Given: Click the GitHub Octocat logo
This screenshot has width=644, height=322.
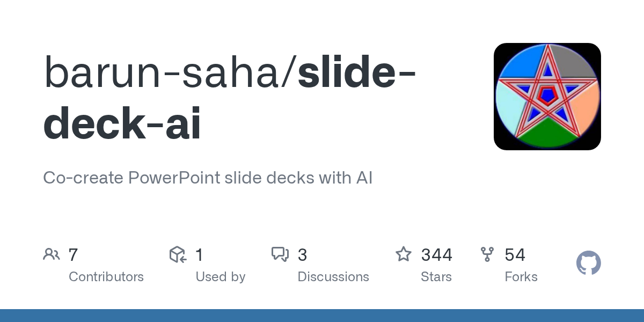Looking at the screenshot, I should 588,264.
